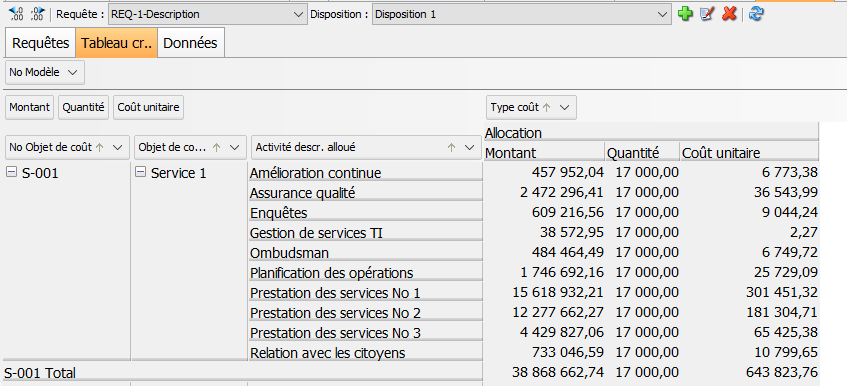Select Prestation des services No 3
Image resolution: width=847 pixels, height=386 pixels.
pos(365,333)
